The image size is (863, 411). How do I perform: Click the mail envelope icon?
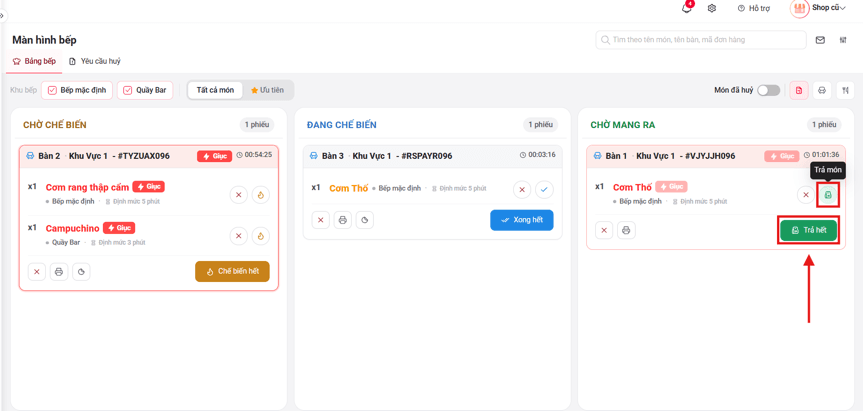pos(820,40)
